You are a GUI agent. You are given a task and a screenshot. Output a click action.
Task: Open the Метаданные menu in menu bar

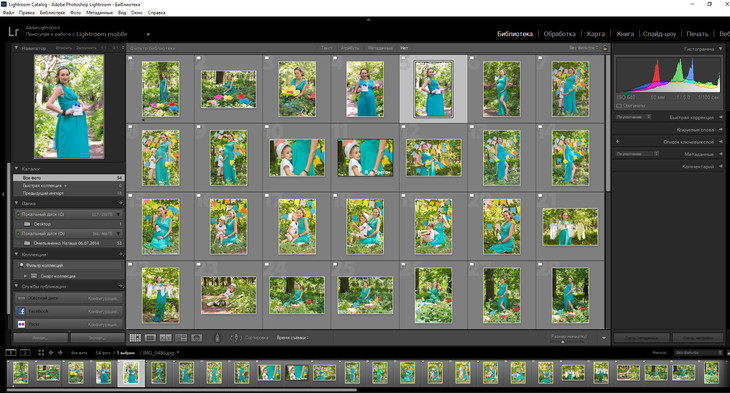(99, 13)
